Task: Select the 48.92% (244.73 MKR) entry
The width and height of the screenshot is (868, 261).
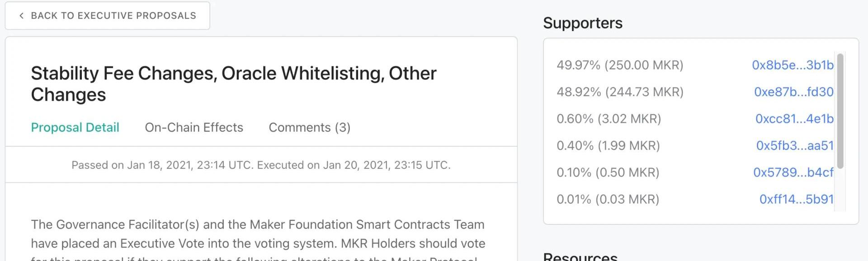Action: coord(620,92)
